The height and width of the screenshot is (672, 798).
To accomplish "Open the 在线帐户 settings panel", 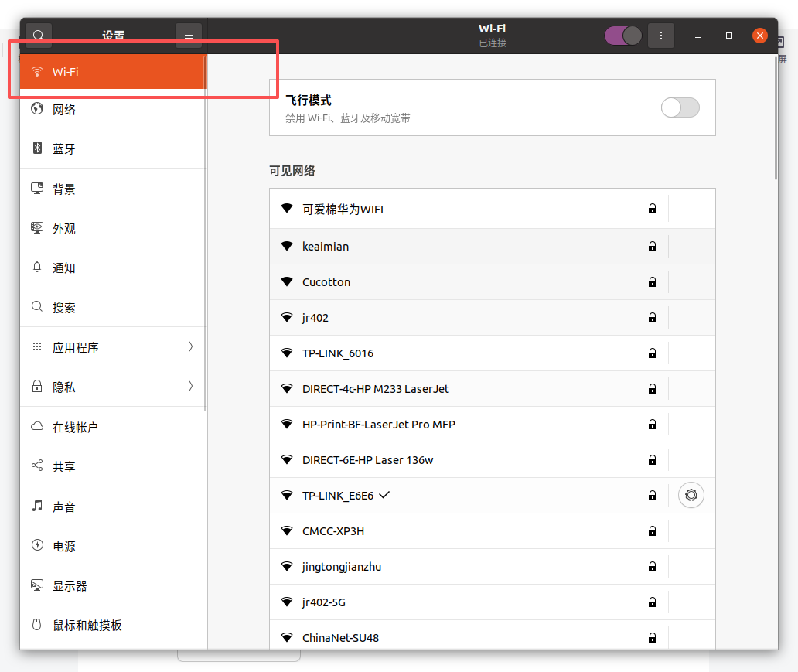I will (x=113, y=427).
